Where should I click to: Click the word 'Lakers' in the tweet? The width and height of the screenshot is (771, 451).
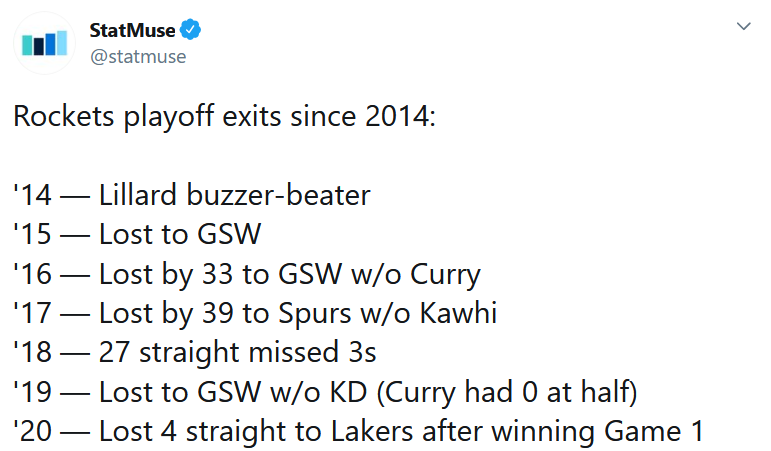(x=372, y=431)
